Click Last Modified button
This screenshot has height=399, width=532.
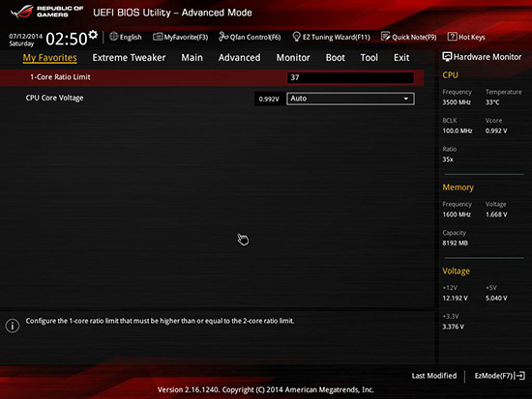[434, 376]
